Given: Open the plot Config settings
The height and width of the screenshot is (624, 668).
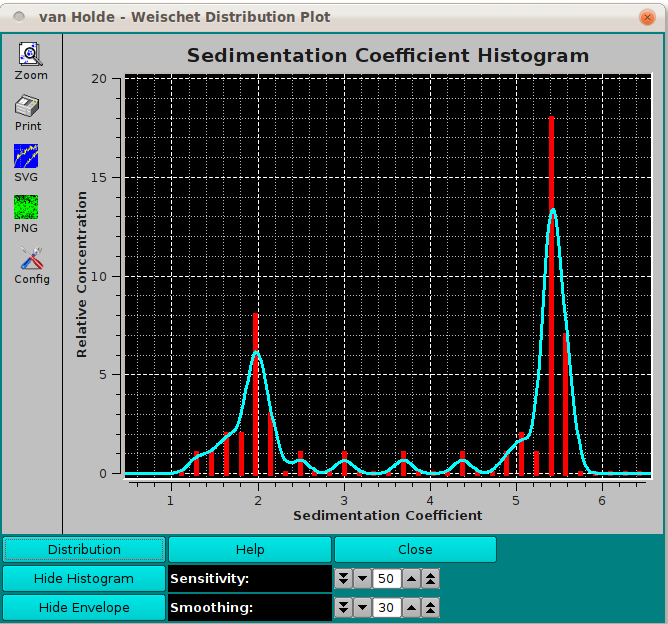Looking at the screenshot, I should coord(31,259).
